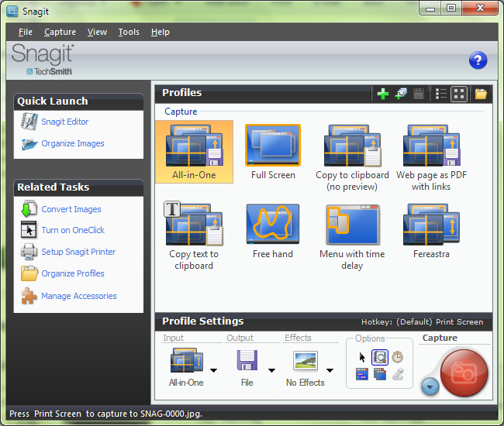
Task: Add a new profile with the green plus
Action: tap(383, 94)
